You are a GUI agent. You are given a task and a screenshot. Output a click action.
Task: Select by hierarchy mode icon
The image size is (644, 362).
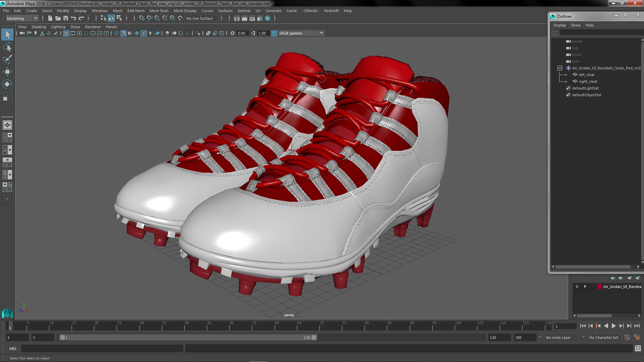tap(103, 18)
